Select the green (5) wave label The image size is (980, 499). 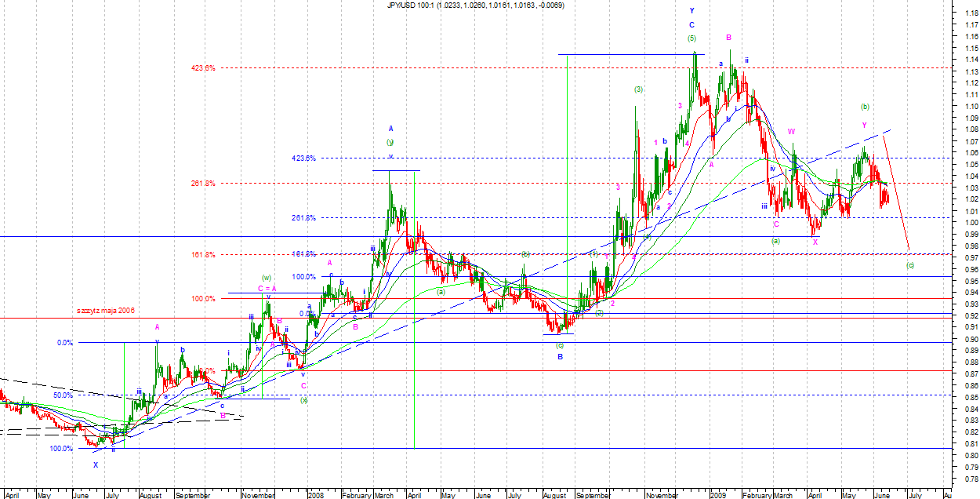tap(691, 38)
